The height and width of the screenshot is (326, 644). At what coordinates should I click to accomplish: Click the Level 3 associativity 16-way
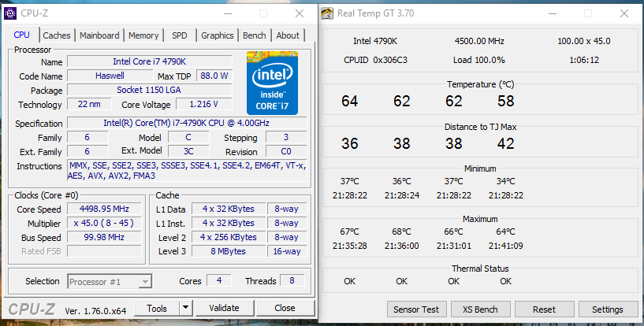click(x=287, y=251)
